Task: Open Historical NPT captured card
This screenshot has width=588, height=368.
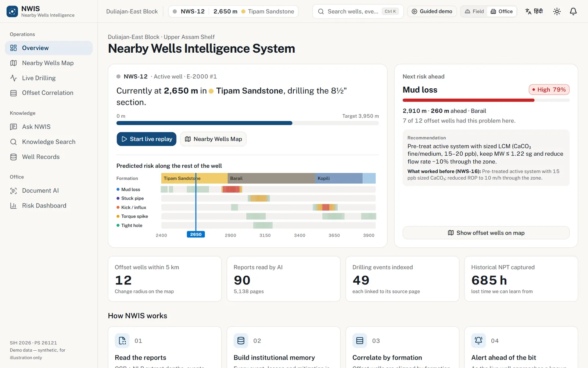Action: pos(521,279)
